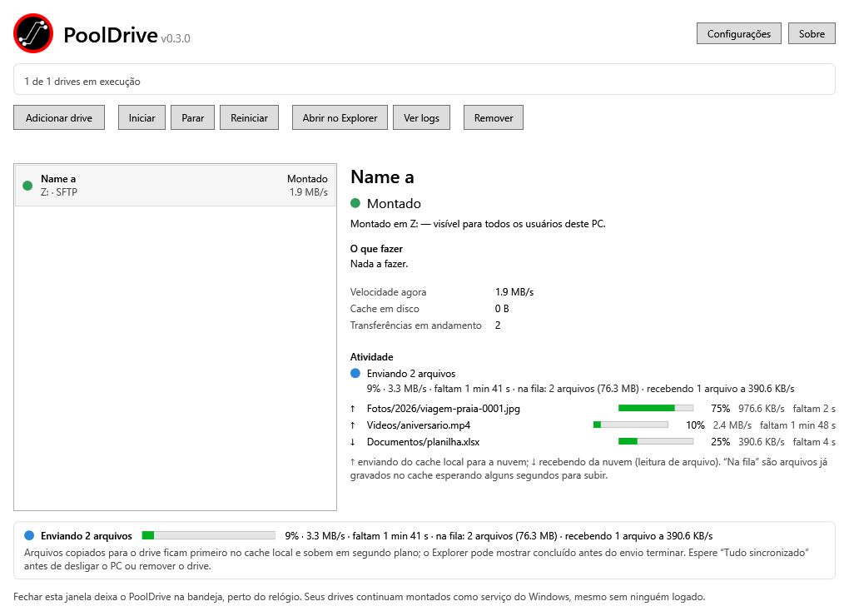The height and width of the screenshot is (616, 849).
Task: Click Velocidade agora value 1.9 MB/s
Action: [x=514, y=292]
